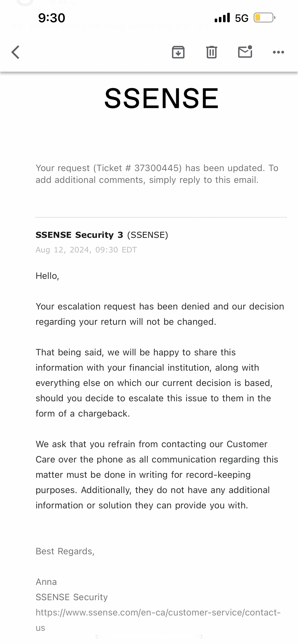Open the overflow ellipsis menu options
The width and height of the screenshot is (298, 644).
click(x=278, y=52)
